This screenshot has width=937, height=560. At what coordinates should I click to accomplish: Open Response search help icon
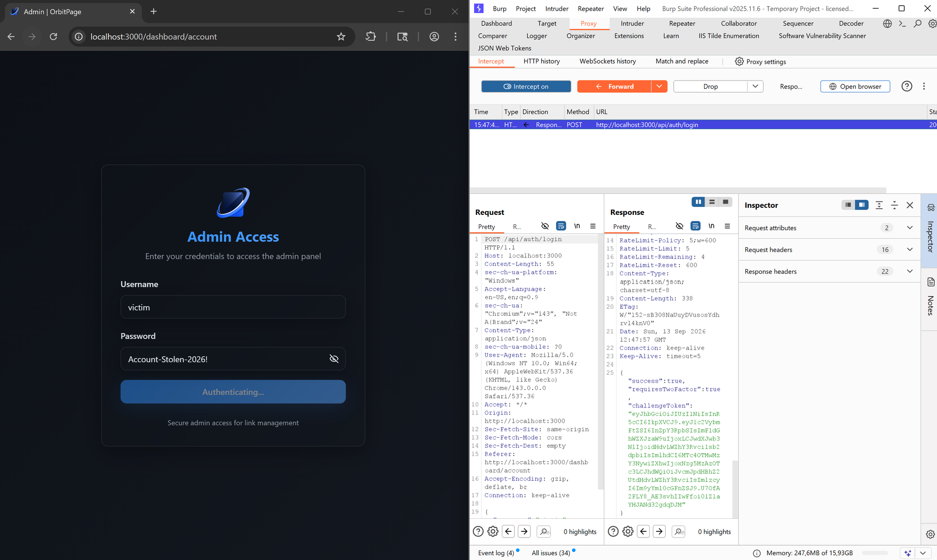click(x=613, y=531)
